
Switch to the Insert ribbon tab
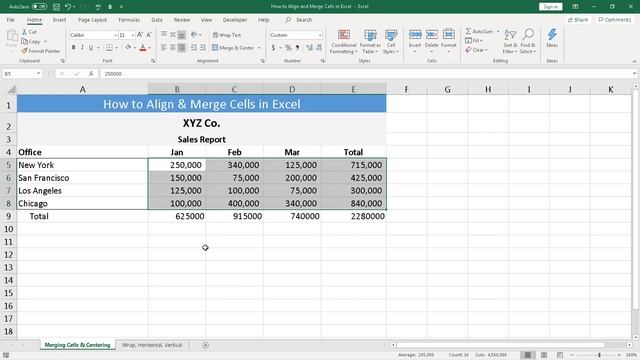point(59,20)
